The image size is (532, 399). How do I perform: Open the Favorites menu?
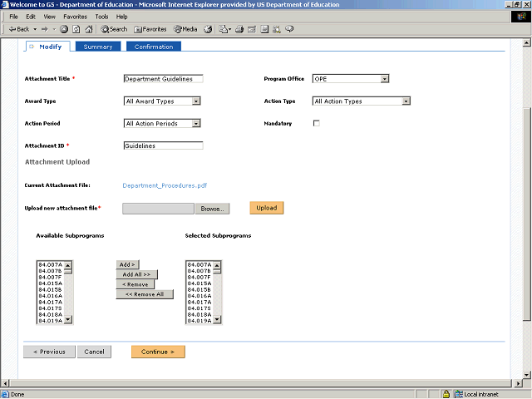75,17
